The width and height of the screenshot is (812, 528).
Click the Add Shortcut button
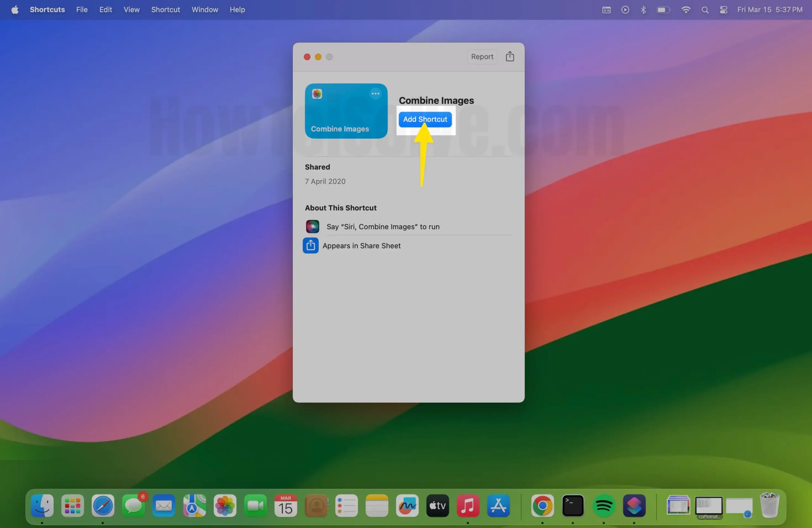click(x=425, y=119)
